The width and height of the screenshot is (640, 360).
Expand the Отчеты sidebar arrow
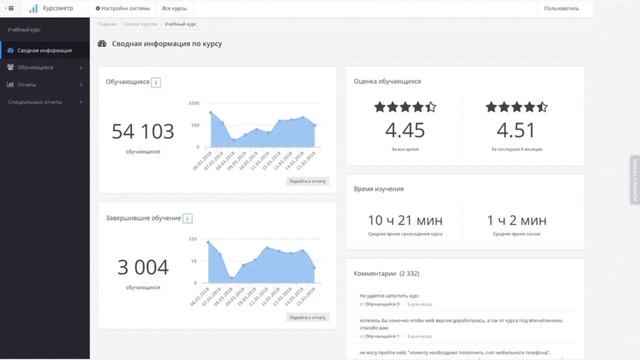pyautogui.click(x=81, y=84)
